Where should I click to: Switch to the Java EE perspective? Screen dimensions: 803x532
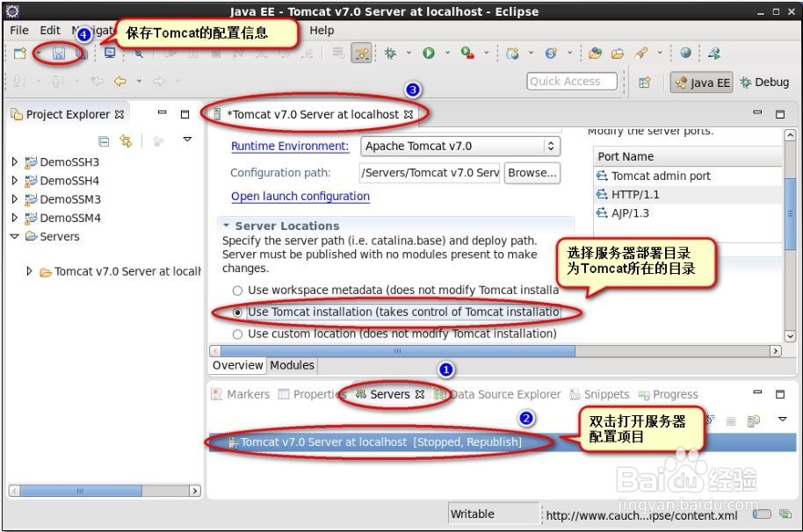point(703,82)
